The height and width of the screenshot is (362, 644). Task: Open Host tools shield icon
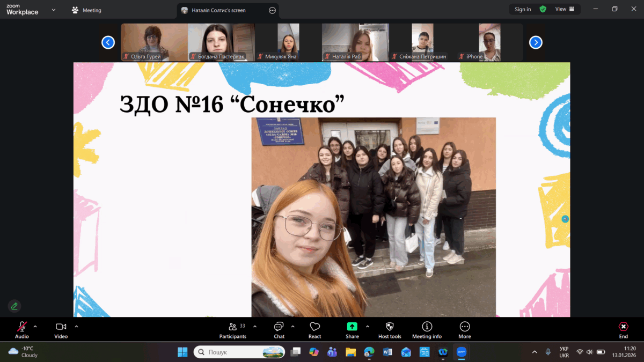point(390,329)
